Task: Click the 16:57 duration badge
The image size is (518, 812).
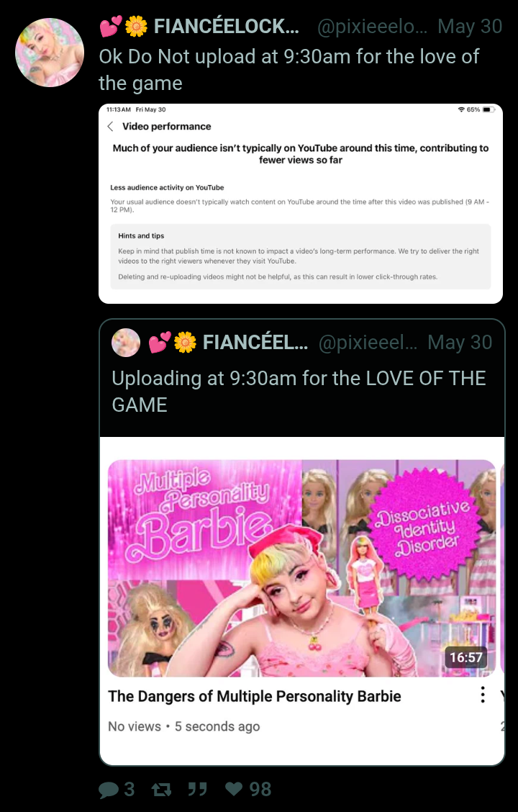Action: (x=465, y=658)
